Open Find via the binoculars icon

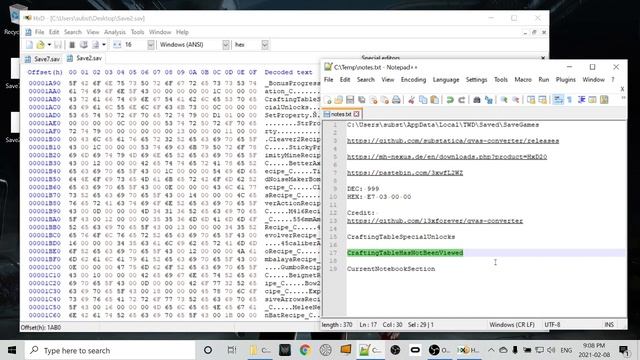tap(477, 100)
